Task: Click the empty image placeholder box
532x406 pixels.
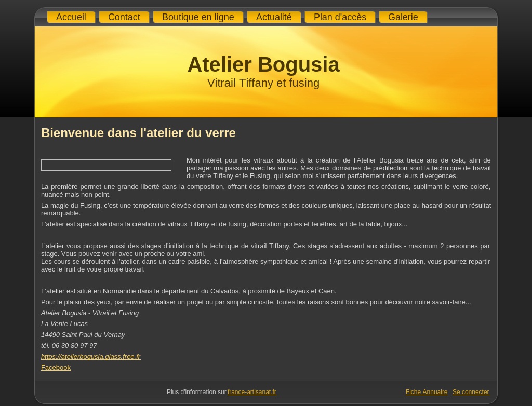Action: point(106,165)
